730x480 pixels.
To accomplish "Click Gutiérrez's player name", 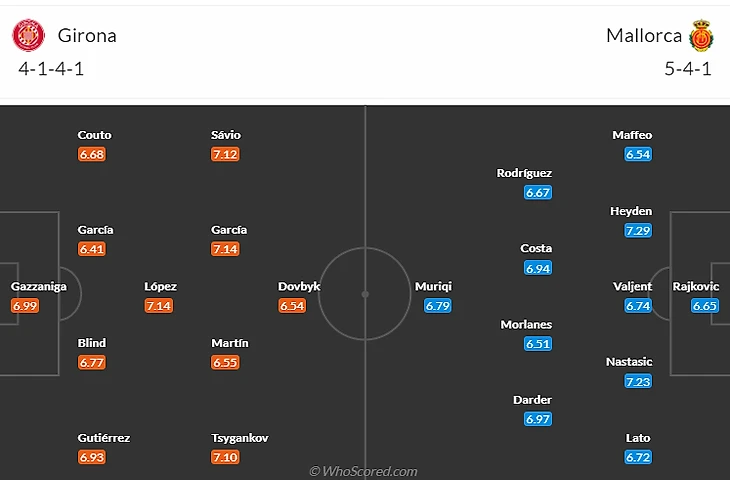I will click(x=104, y=438).
